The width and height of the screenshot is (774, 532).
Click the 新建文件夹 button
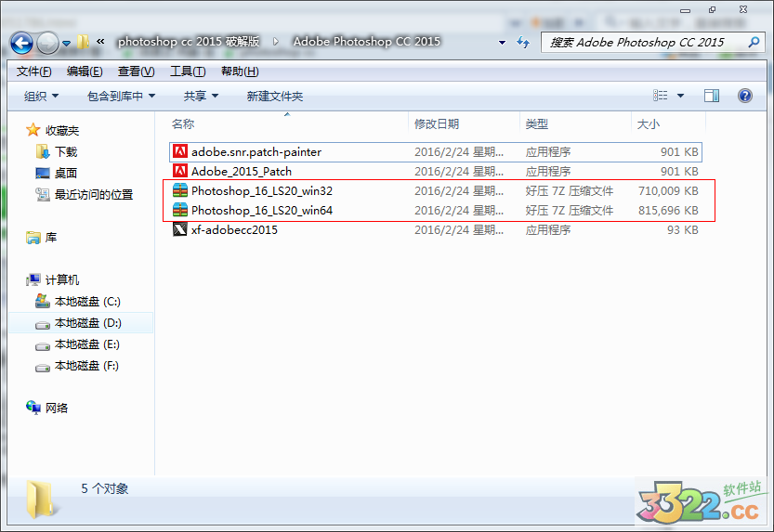(275, 97)
